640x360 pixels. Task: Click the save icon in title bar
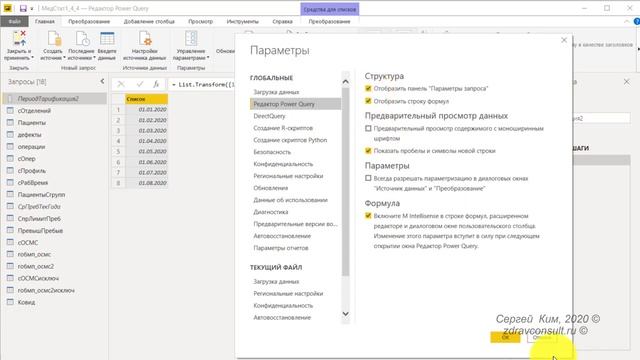(x=23, y=8)
